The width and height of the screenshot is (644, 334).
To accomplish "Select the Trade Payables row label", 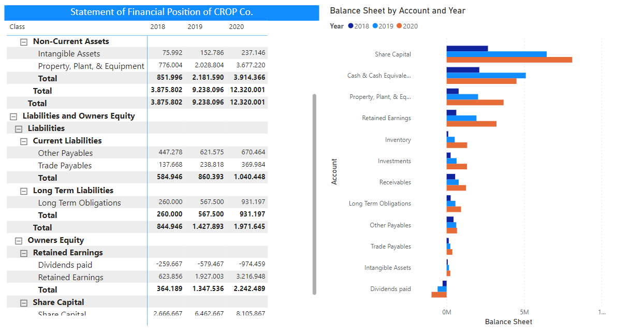I will coord(65,165).
